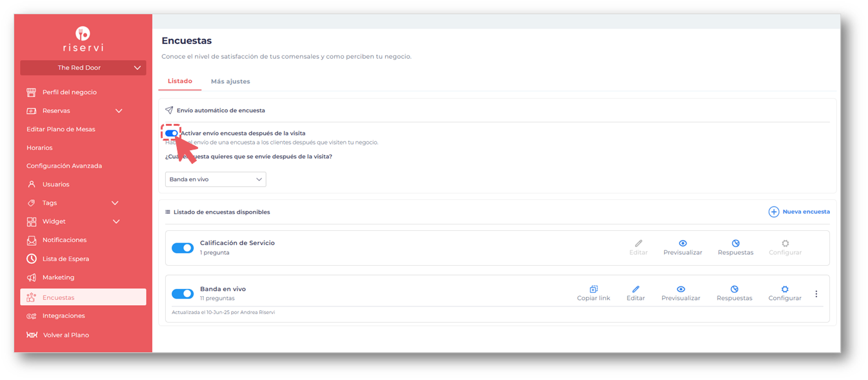Open Previsualizar eye icon for Calificación de Servicio
Screen dimensions: 868x380
click(x=683, y=243)
